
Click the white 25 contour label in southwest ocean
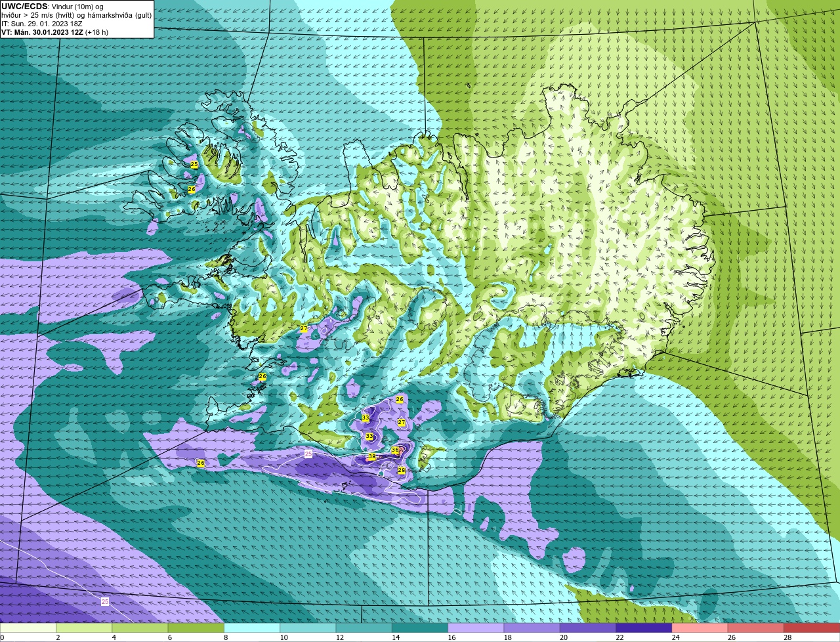[105, 601]
